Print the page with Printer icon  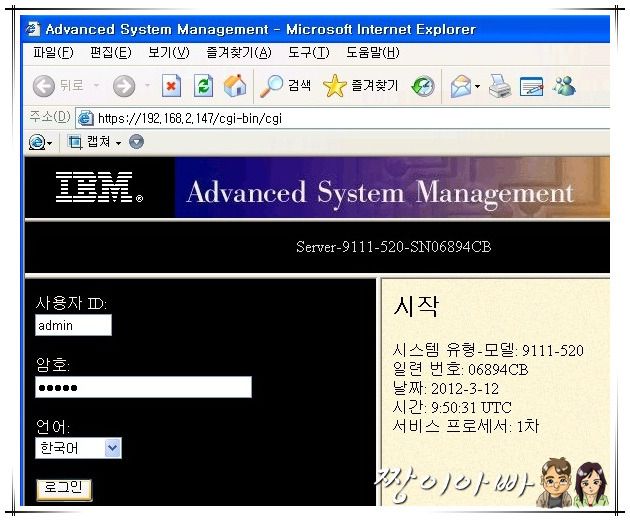pos(500,86)
